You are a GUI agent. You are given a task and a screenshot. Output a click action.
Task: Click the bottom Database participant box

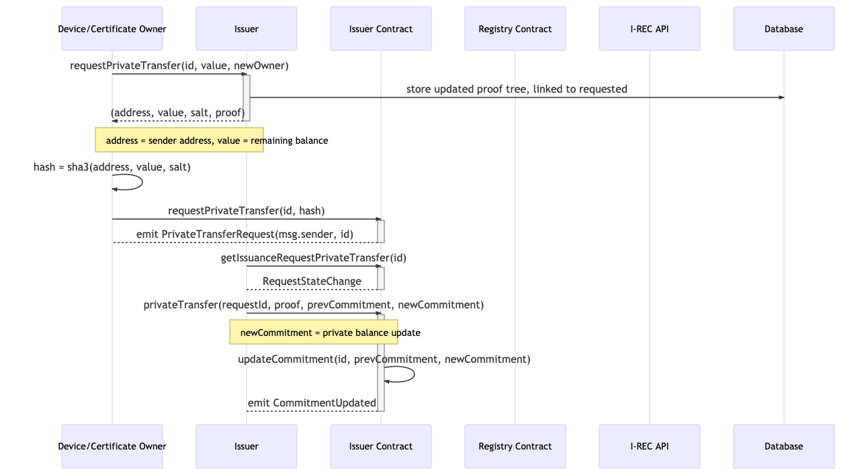tap(784, 446)
